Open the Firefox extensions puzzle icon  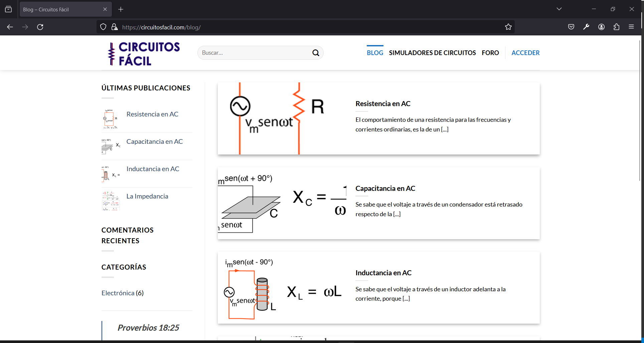point(616,27)
